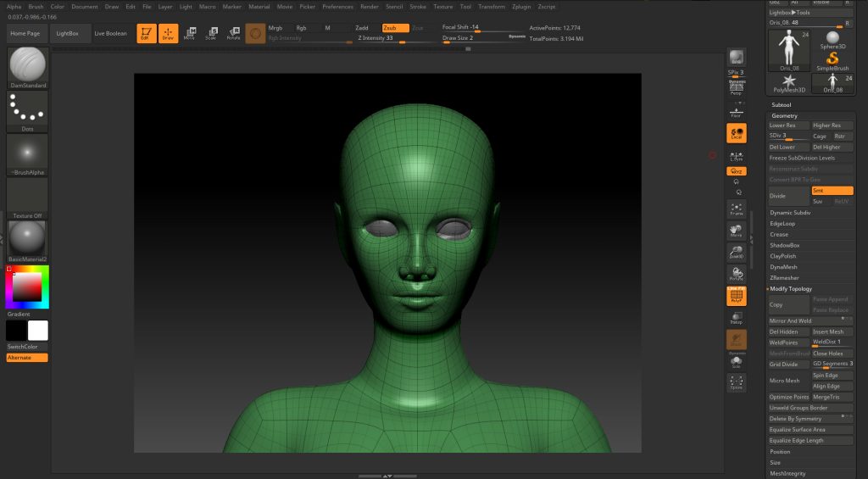The image size is (868, 479).
Task: Open the Preferences menu
Action: click(x=337, y=6)
